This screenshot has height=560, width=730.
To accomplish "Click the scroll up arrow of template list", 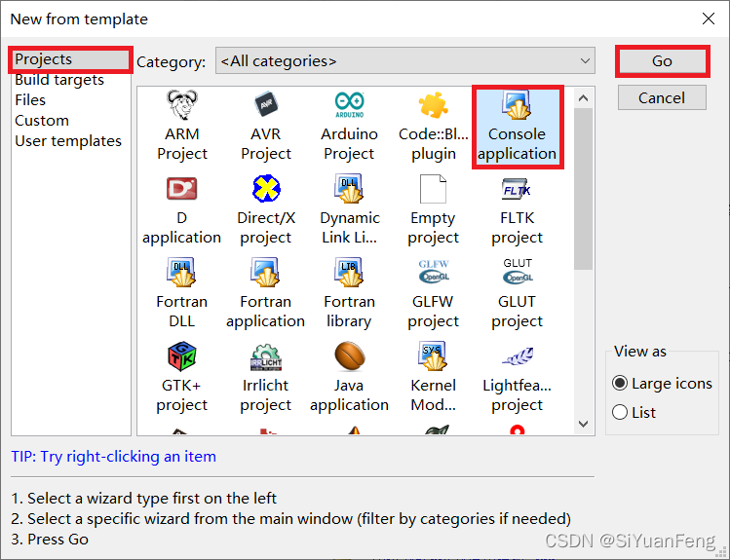I will pyautogui.click(x=583, y=98).
